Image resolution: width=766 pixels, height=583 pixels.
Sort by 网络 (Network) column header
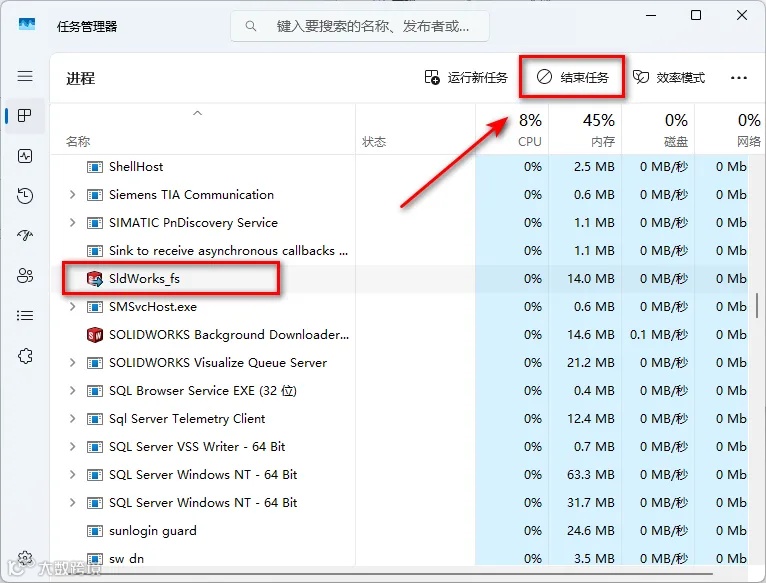tap(749, 142)
